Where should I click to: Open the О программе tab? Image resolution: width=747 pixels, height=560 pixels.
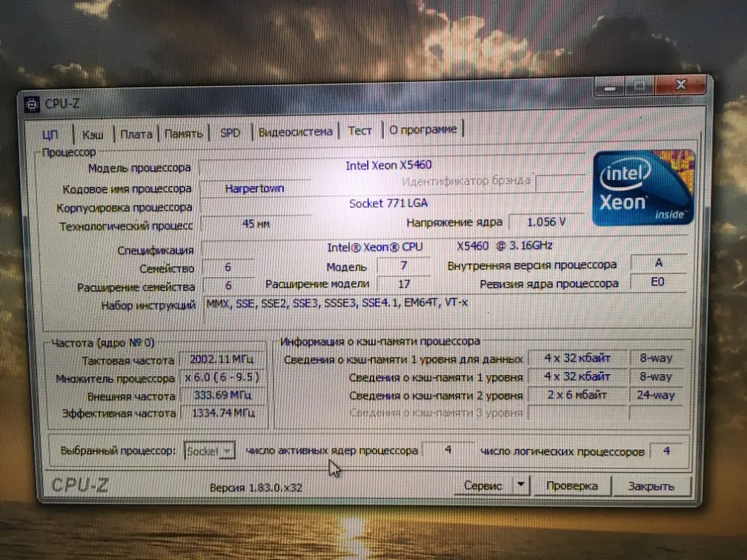click(x=423, y=129)
